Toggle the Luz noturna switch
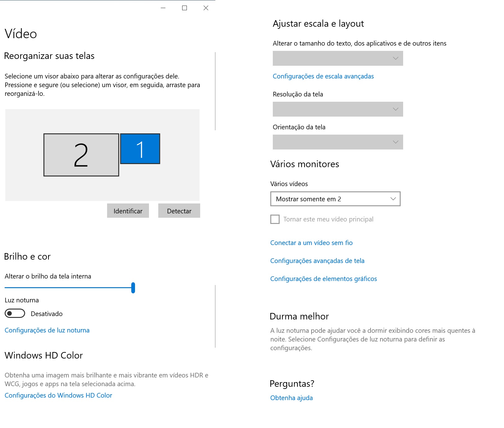504x428 pixels. 15,314
